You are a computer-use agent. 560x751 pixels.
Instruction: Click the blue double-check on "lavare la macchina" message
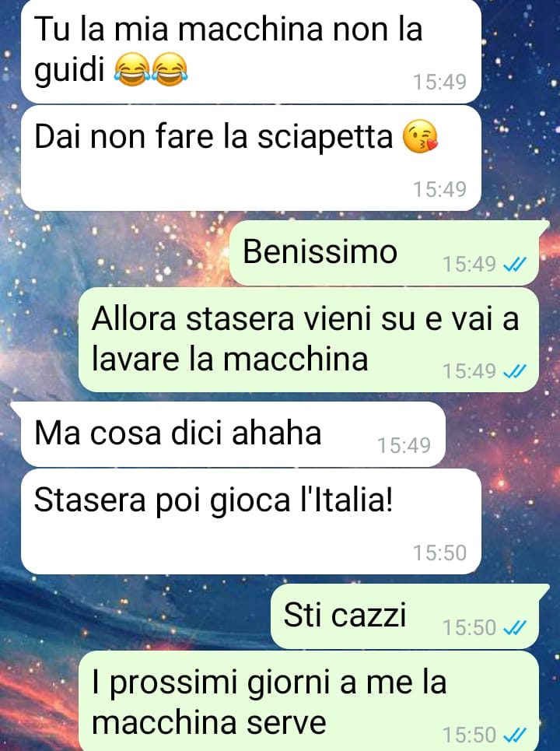coord(516,371)
